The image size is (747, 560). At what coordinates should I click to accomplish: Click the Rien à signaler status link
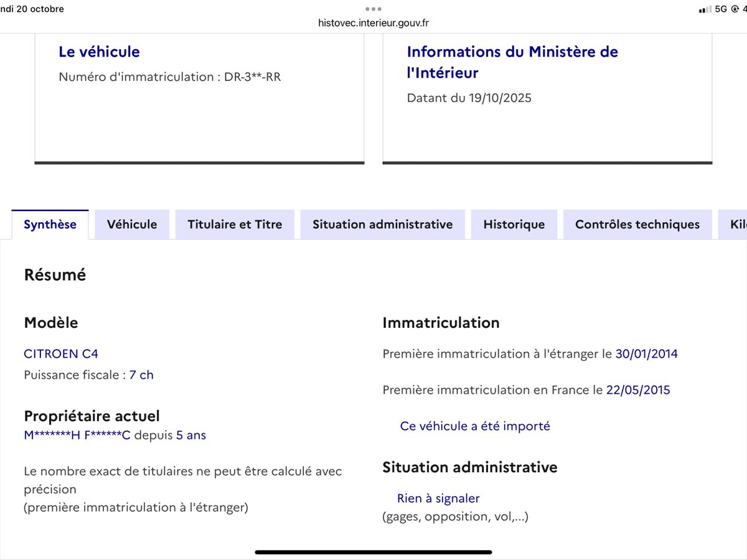click(x=438, y=498)
